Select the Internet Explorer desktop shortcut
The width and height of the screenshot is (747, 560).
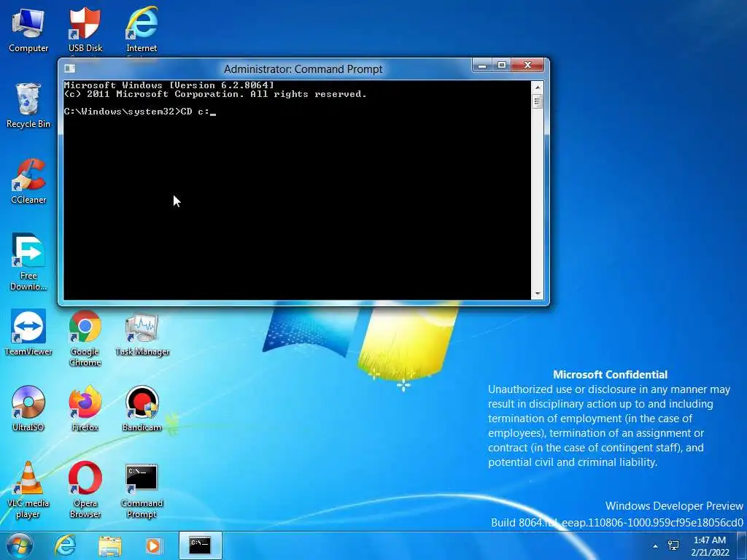click(x=142, y=31)
